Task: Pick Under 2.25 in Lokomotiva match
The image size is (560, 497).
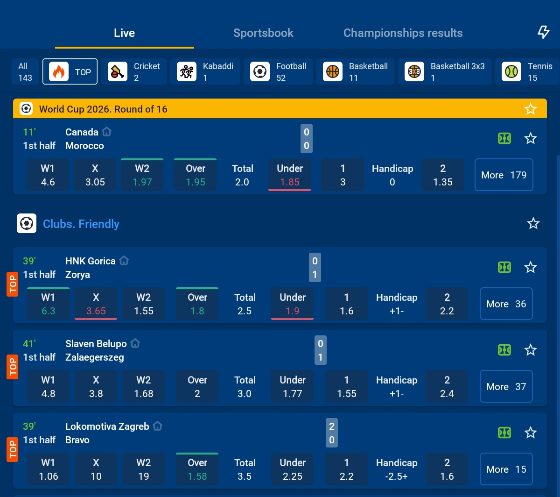Action: tap(292, 470)
